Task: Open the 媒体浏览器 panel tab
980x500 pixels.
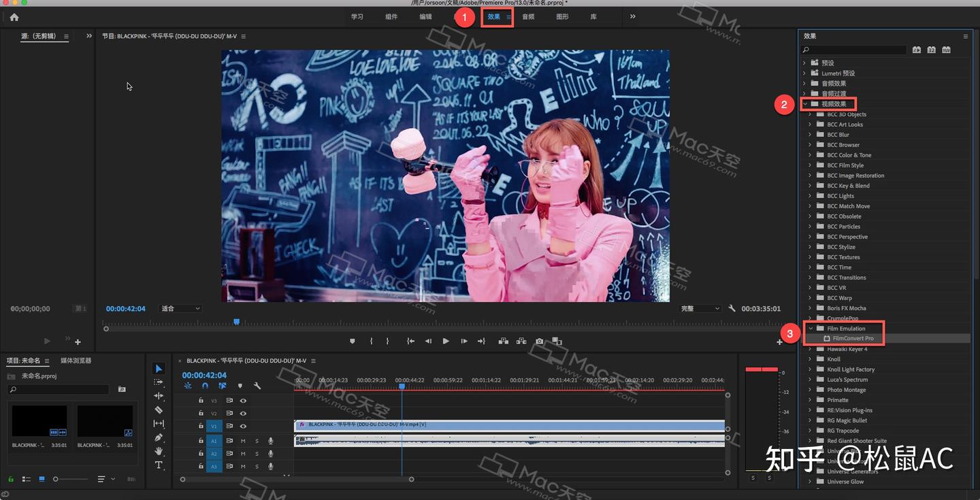Action: tap(76, 361)
